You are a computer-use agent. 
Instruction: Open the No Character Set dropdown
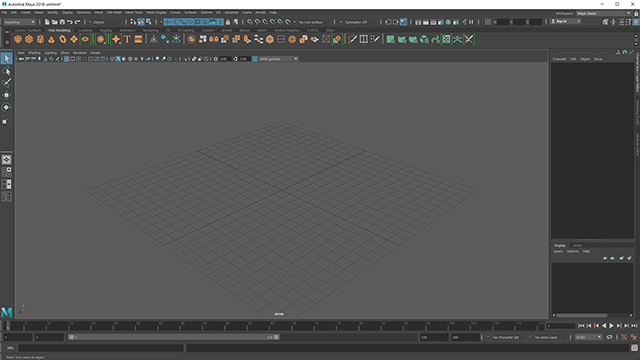pos(506,337)
